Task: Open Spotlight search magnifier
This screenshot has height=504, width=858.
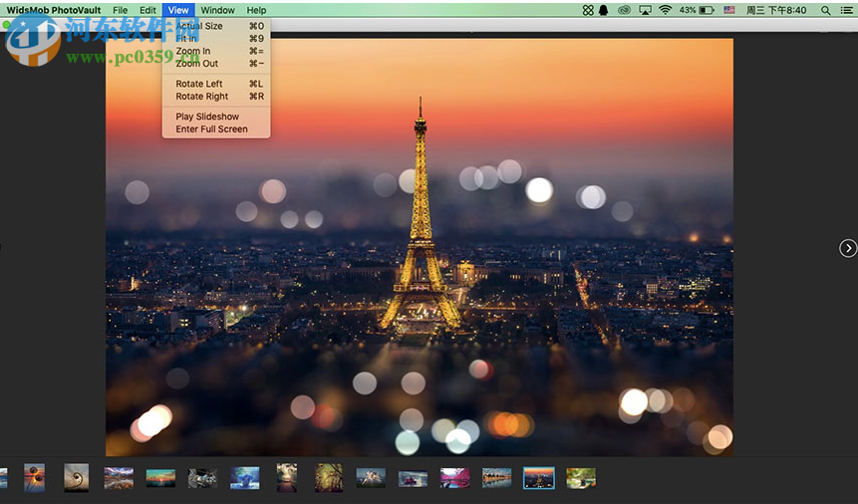Action: (826, 10)
